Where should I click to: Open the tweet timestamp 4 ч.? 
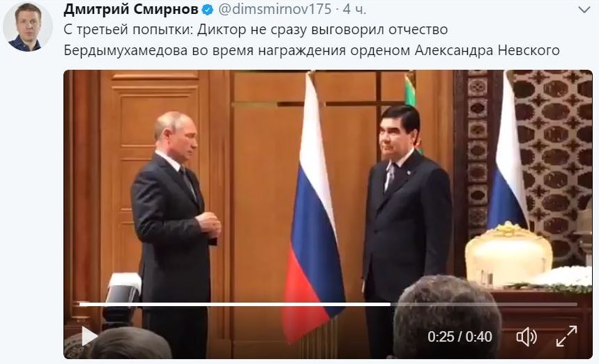coord(354,9)
